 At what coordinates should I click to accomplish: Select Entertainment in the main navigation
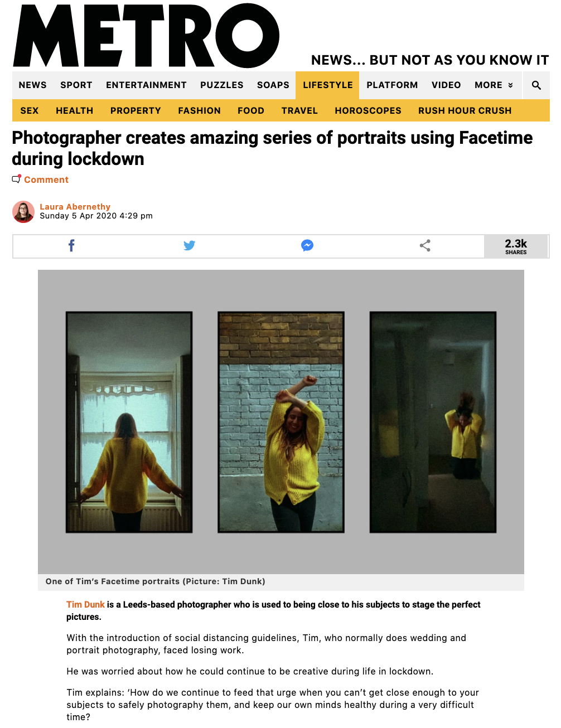click(x=146, y=85)
